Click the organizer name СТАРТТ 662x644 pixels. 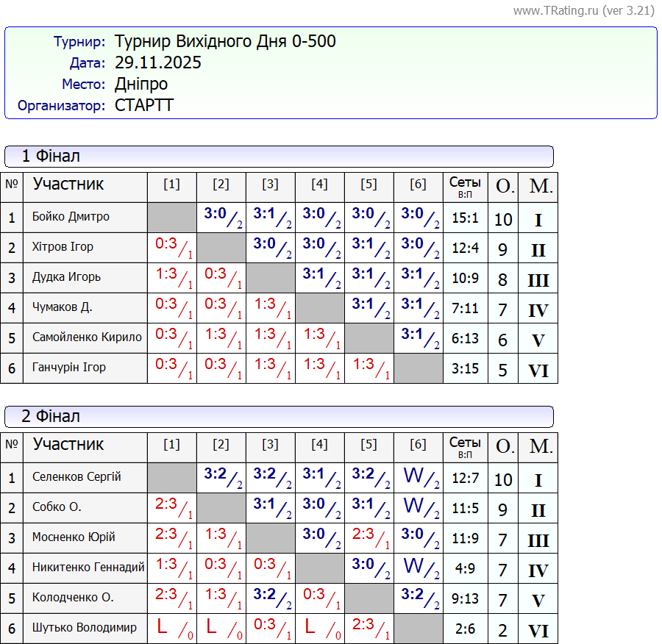(x=144, y=105)
